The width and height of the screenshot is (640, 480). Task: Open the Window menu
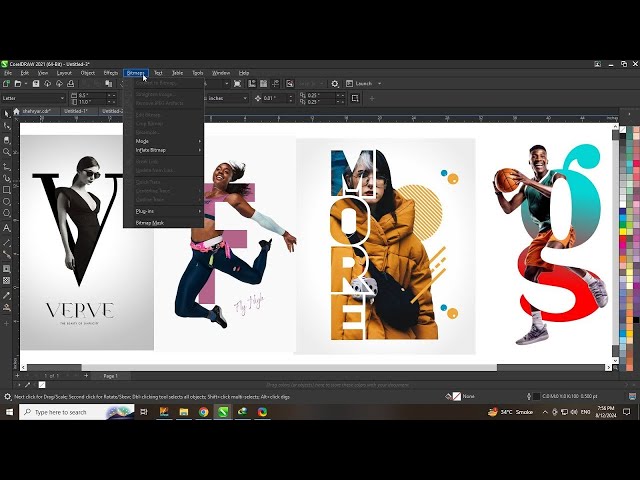pos(220,73)
